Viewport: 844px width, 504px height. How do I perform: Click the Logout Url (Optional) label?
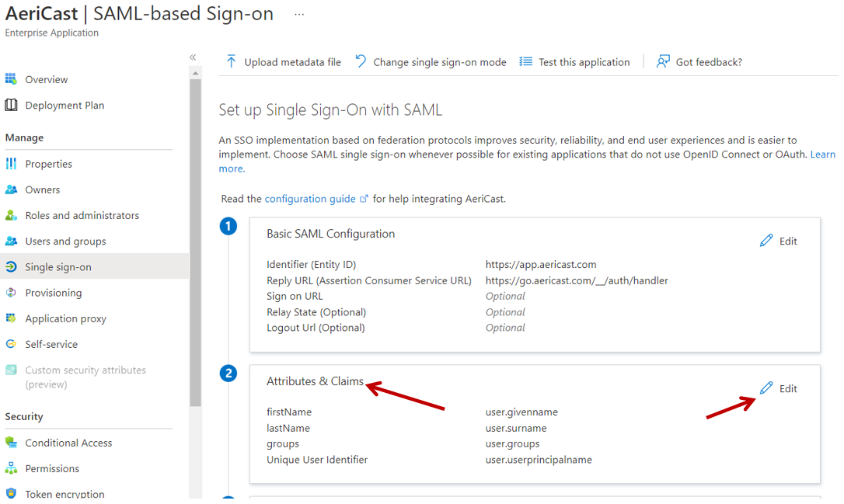tap(316, 328)
